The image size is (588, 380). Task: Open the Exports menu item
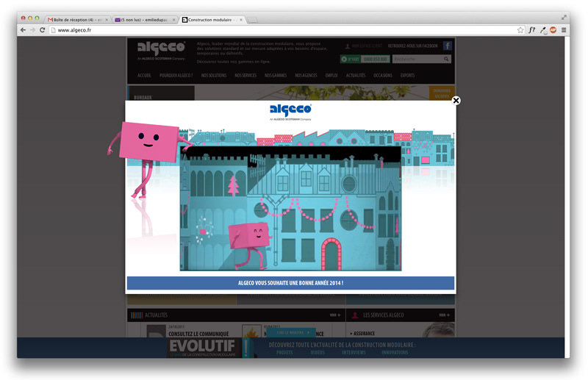coord(407,76)
